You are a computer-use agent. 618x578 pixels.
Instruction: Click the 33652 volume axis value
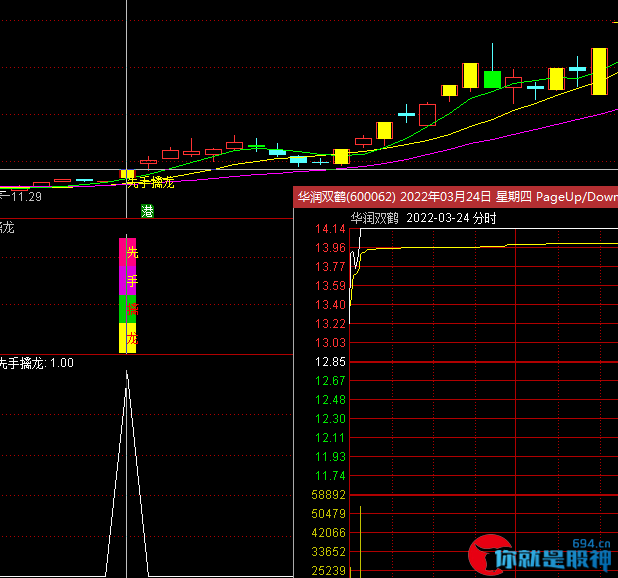[328, 552]
